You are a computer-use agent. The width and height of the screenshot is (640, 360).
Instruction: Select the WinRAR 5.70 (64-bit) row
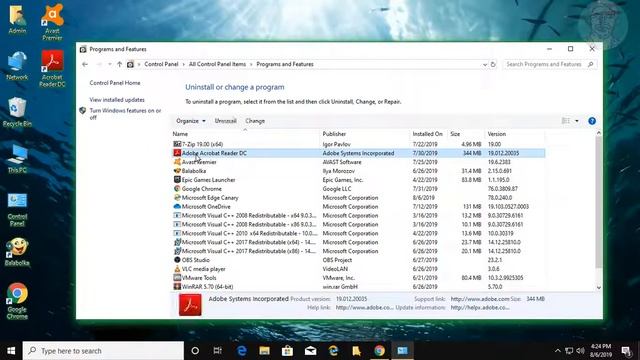point(358,287)
